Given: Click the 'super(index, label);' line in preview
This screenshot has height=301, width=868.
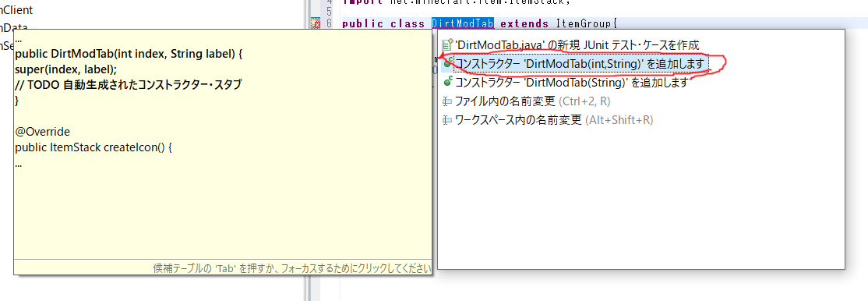Looking at the screenshot, I should (66, 69).
